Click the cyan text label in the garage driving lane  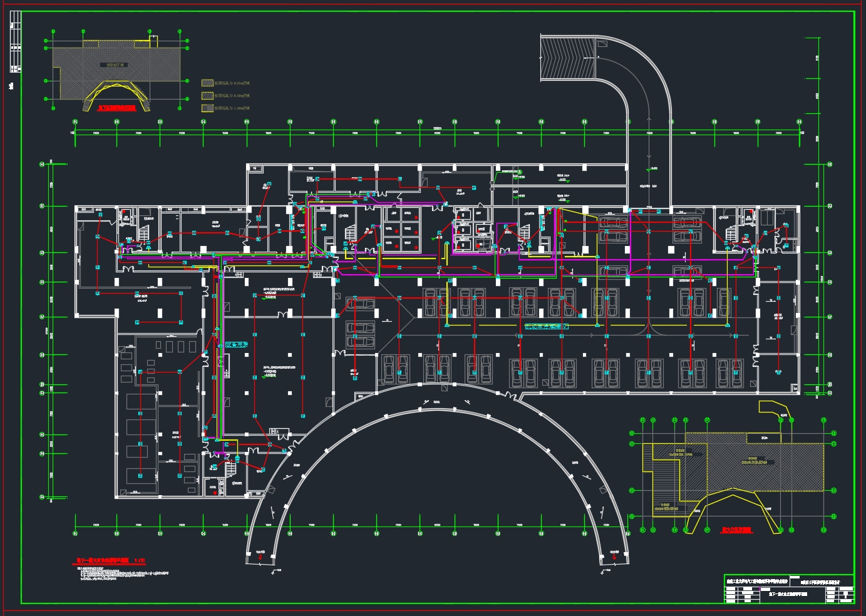click(x=546, y=327)
